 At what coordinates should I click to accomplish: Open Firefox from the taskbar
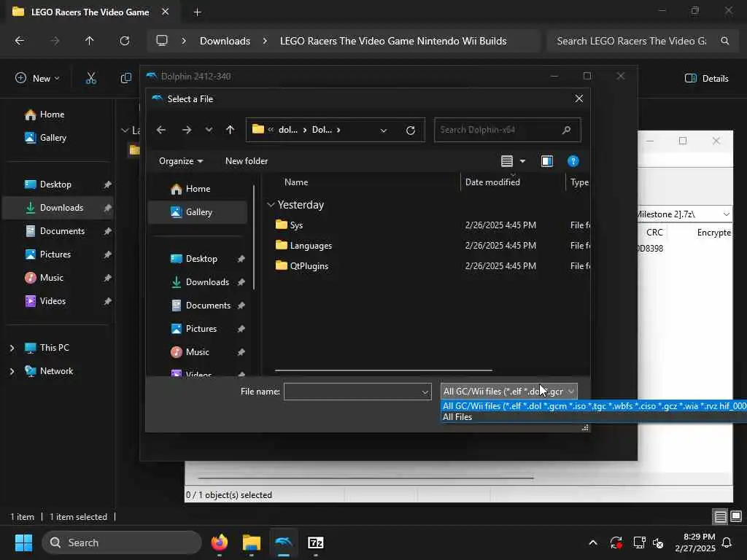point(219,542)
